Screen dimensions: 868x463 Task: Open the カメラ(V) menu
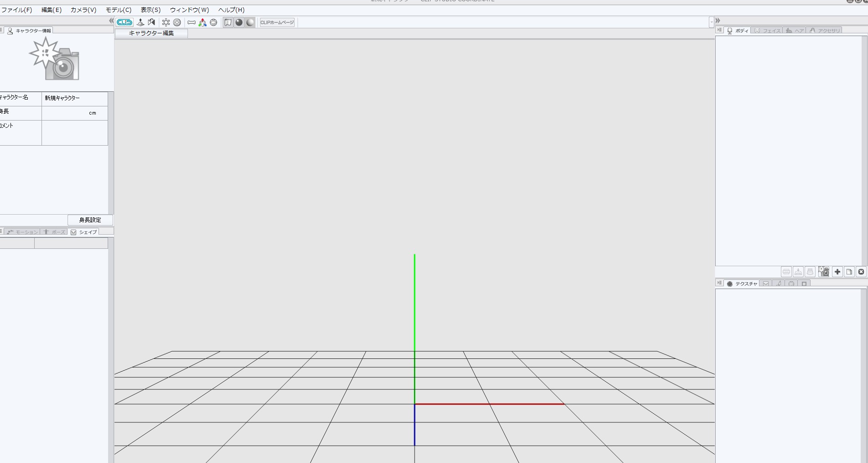83,10
